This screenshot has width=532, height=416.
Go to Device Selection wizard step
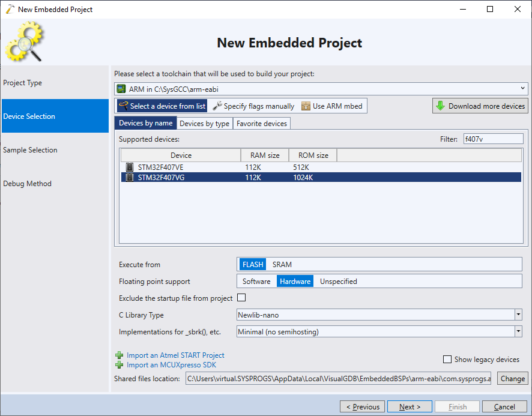(55, 116)
